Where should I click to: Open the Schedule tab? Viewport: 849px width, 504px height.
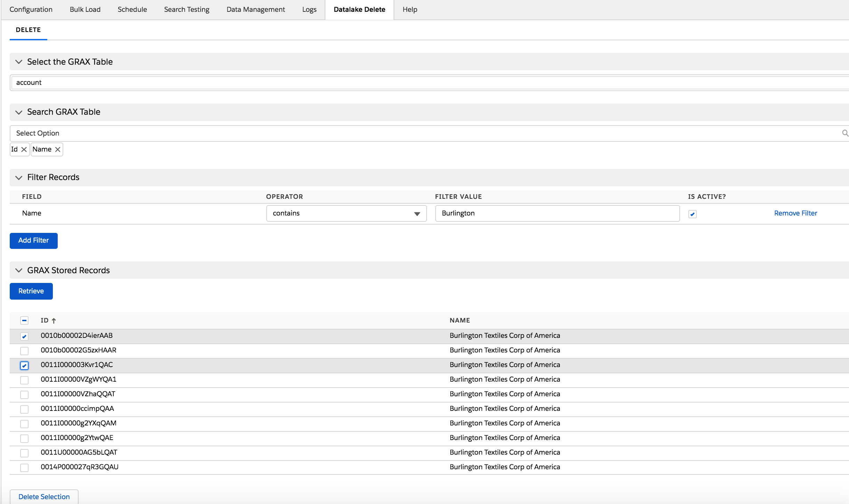[132, 9]
